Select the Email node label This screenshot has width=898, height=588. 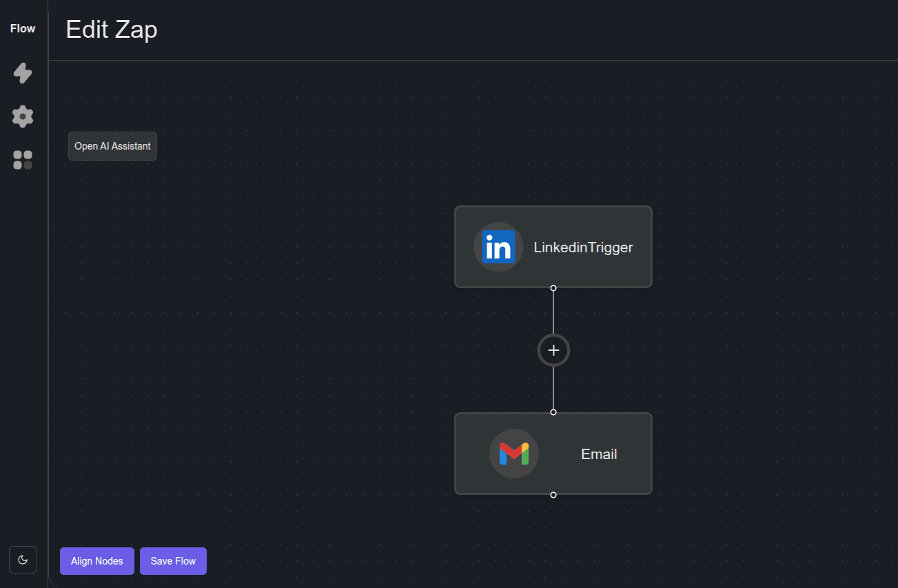(x=599, y=454)
